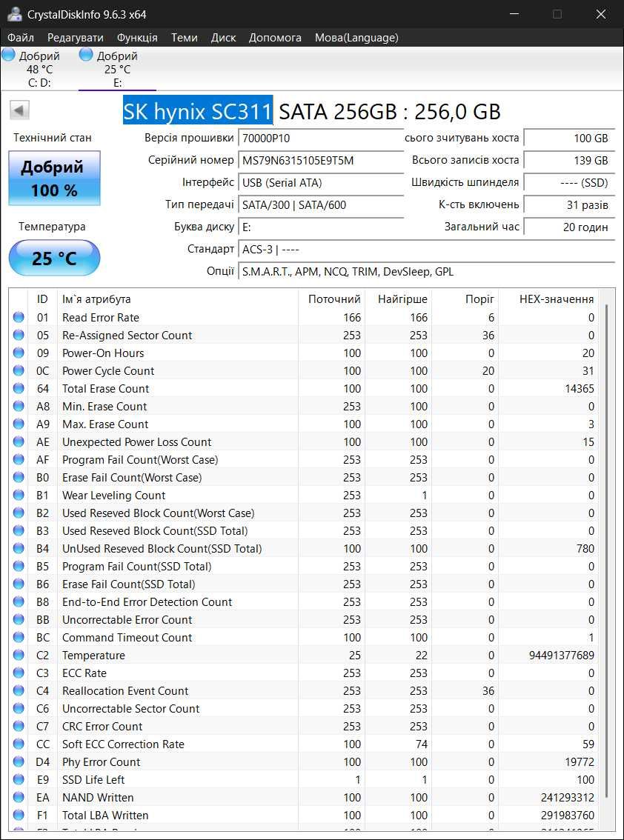This screenshot has height=840, width=624.
Task: Click status orb for End-to-End Error Detection Count
Action: click(x=19, y=601)
